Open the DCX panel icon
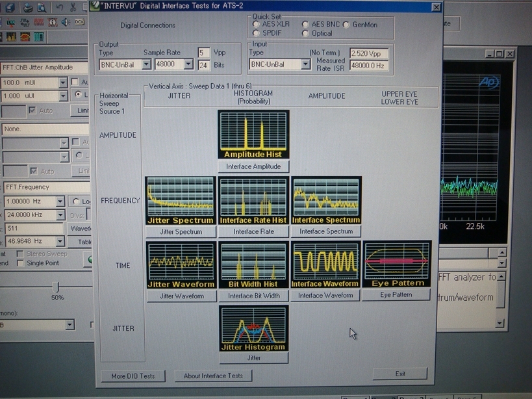 [x=80, y=22]
